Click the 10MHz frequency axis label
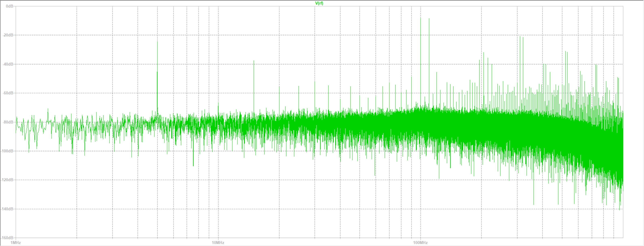 (218, 243)
